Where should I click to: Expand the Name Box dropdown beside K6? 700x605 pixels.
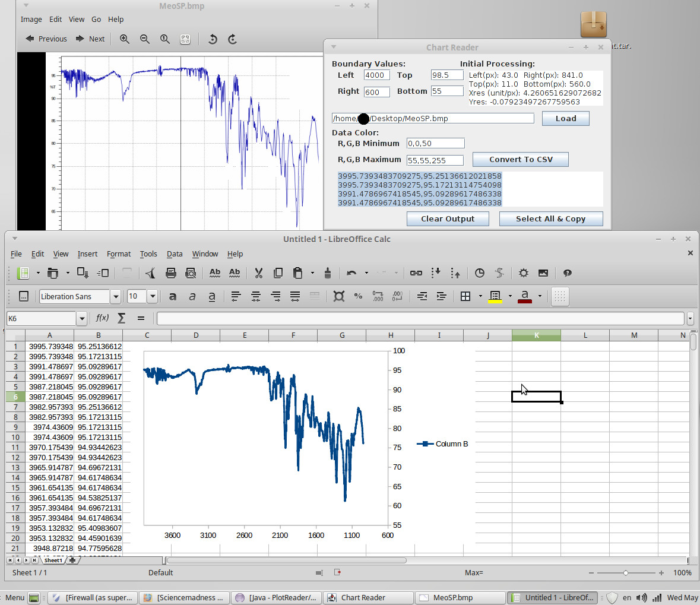(82, 319)
